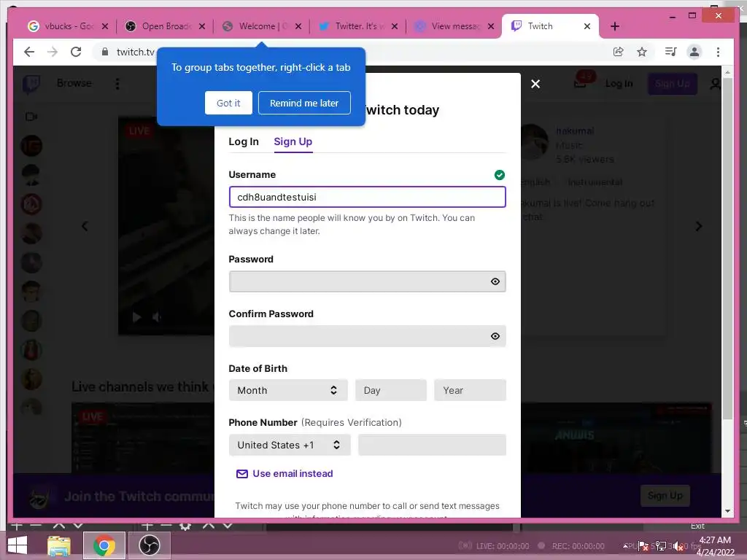Show previous carousel stream with left arrow
Image resolution: width=747 pixels, height=560 pixels.
coord(85,226)
